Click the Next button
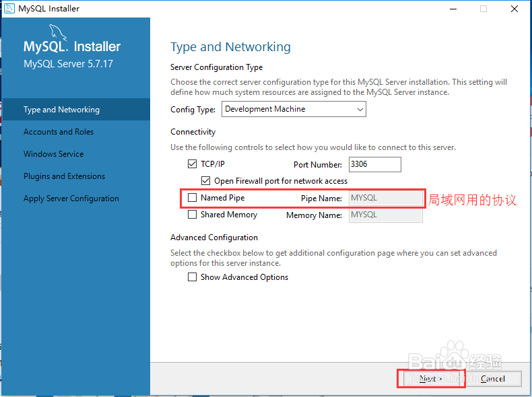 pyautogui.click(x=431, y=379)
